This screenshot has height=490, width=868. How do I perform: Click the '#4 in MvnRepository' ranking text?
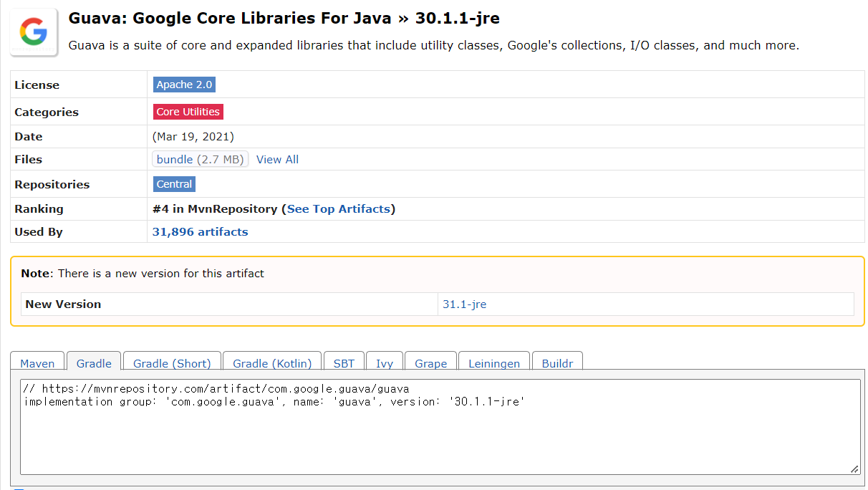[215, 209]
